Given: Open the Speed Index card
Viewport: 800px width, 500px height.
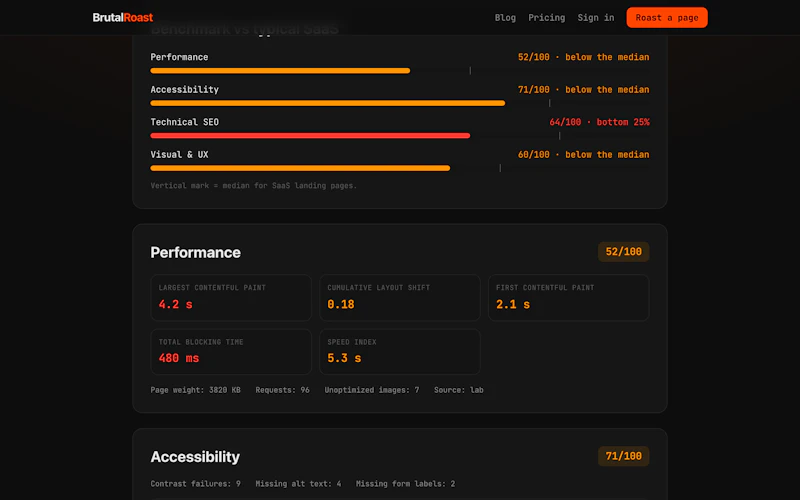Looking at the screenshot, I should point(399,352).
